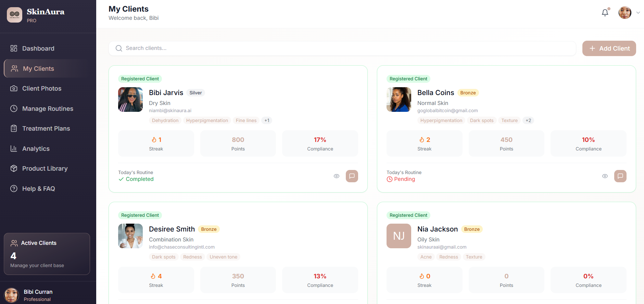Click the SkinAura logo icon
Viewport: 644px width, 304px height.
(x=14, y=15)
